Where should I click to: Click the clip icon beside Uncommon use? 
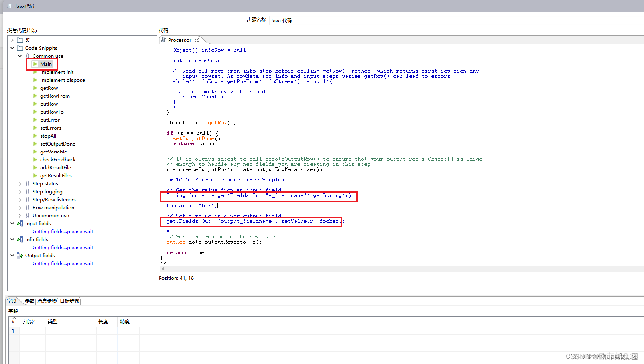[x=28, y=216]
